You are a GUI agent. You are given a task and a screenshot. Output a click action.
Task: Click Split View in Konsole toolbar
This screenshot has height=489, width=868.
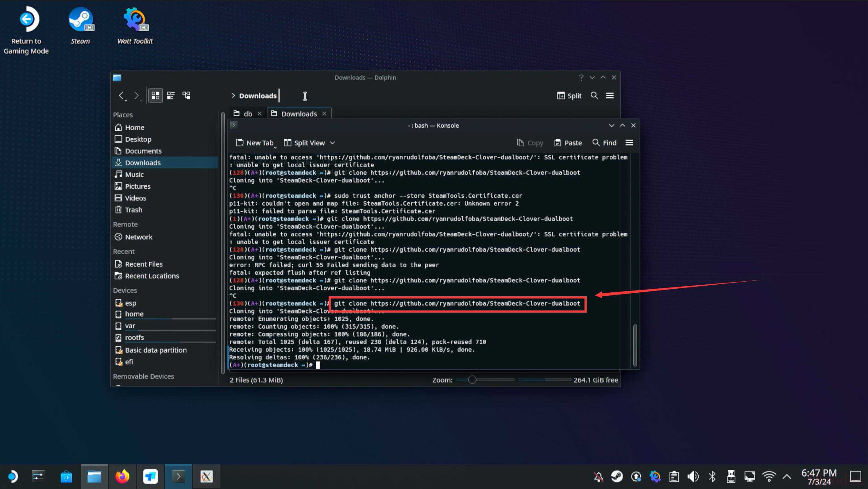click(304, 143)
